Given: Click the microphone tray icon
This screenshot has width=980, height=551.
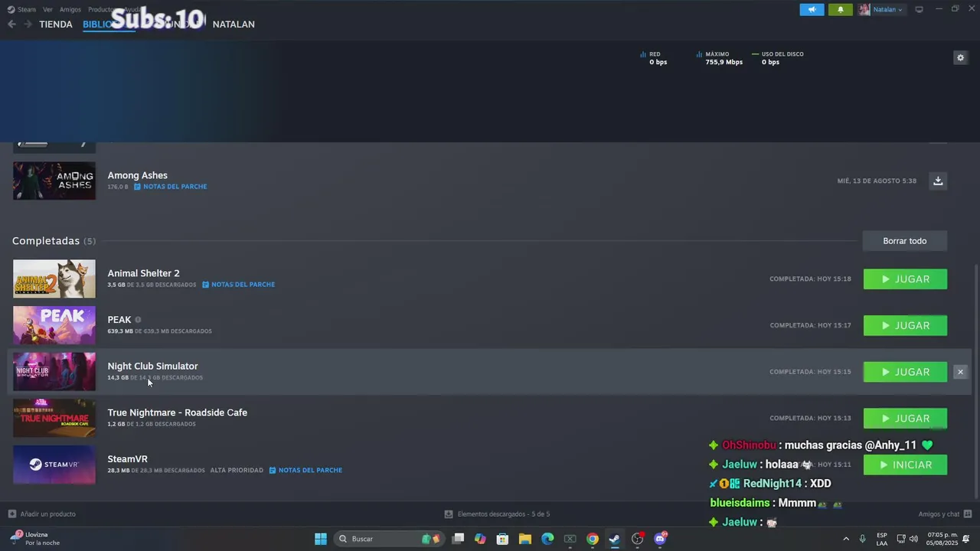Looking at the screenshot, I should (863, 539).
